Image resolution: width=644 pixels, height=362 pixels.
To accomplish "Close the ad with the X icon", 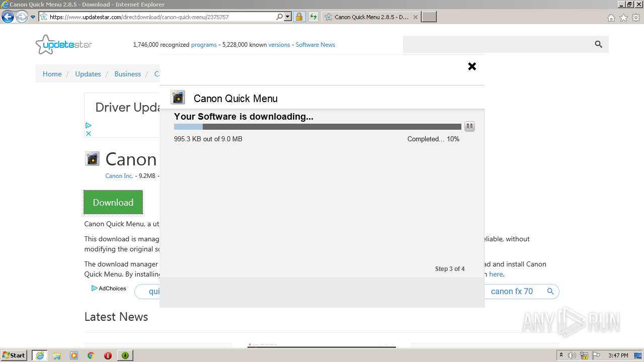I will (88, 133).
